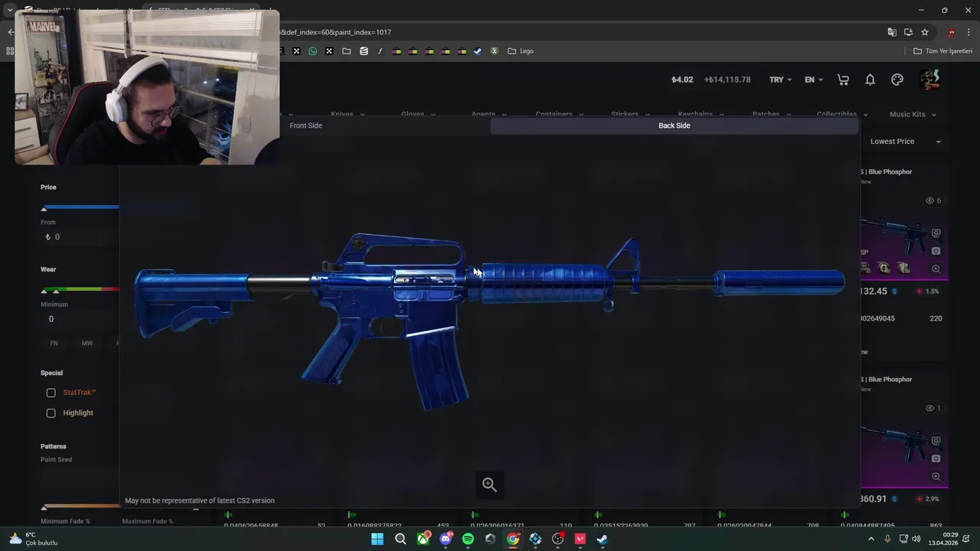980x551 pixels.
Task: Open screenshot camera on first listing
Action: pos(936,251)
